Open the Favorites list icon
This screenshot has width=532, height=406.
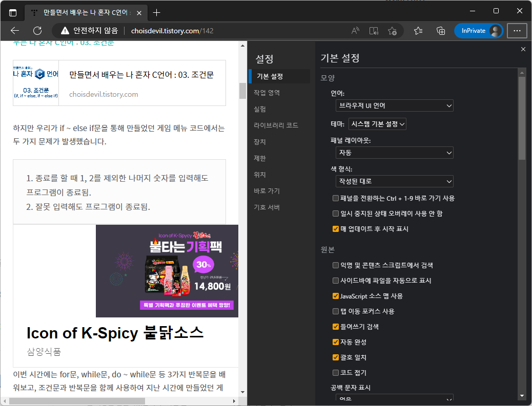(x=418, y=31)
